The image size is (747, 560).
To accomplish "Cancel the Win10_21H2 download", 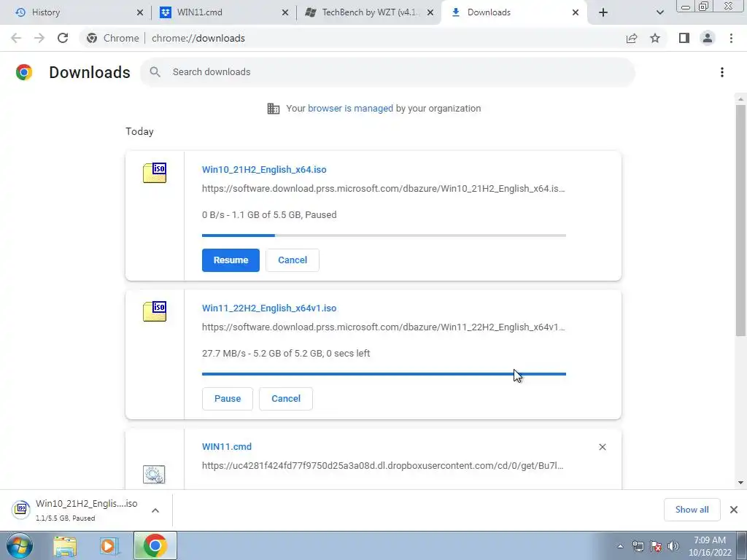I will [x=293, y=260].
